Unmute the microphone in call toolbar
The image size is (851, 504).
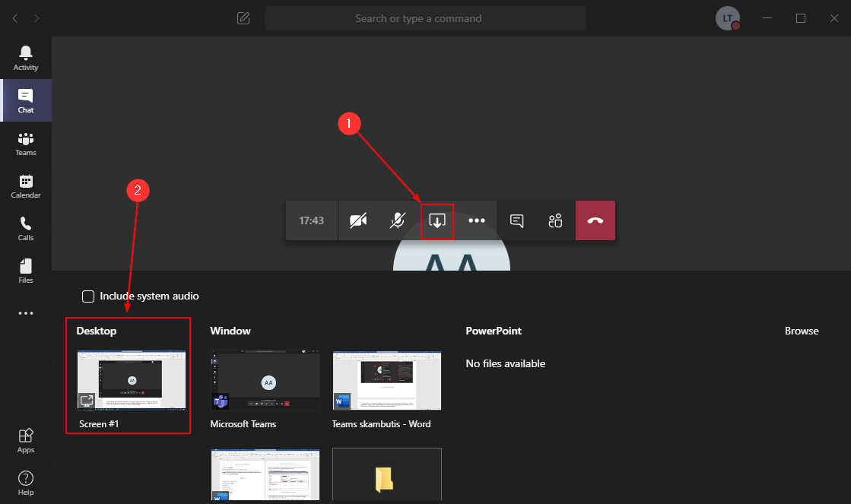(398, 220)
